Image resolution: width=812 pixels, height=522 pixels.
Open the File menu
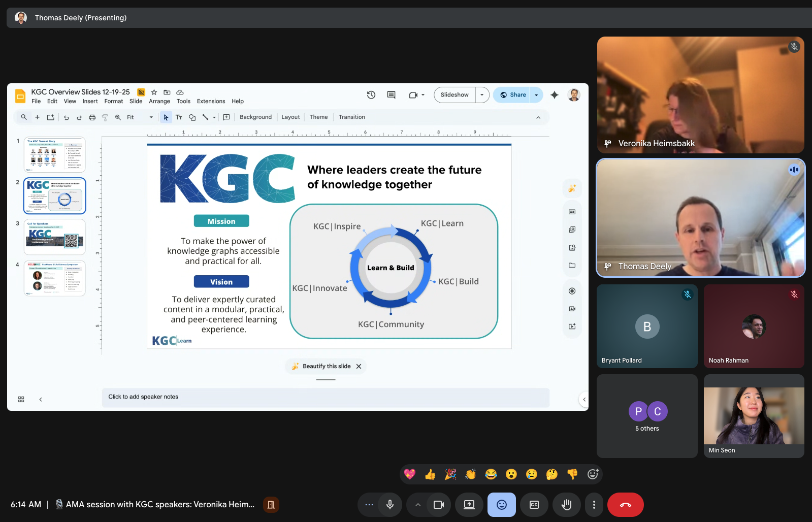36,102
